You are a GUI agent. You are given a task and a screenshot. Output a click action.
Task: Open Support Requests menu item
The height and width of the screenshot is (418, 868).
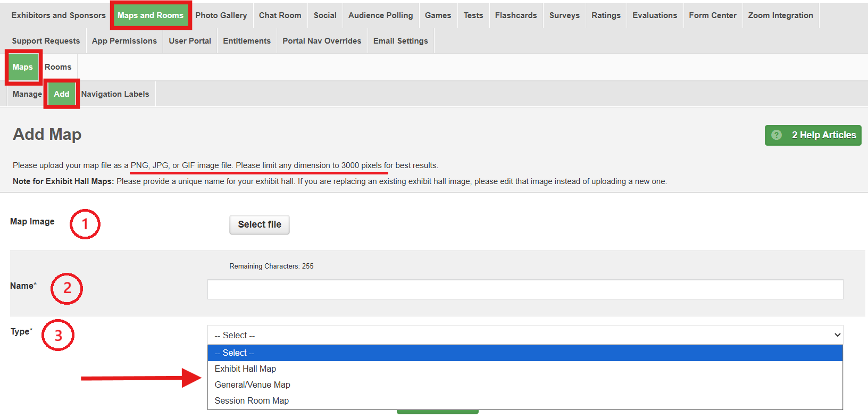pos(46,41)
